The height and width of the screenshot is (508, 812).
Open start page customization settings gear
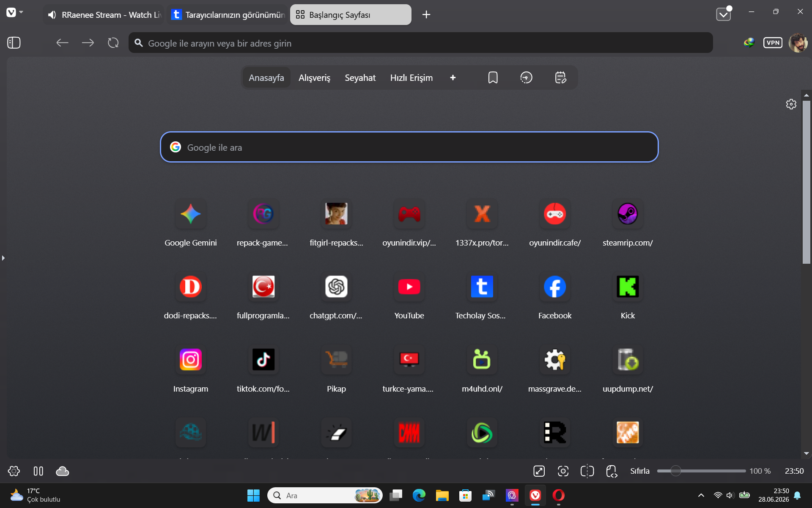tap(791, 104)
